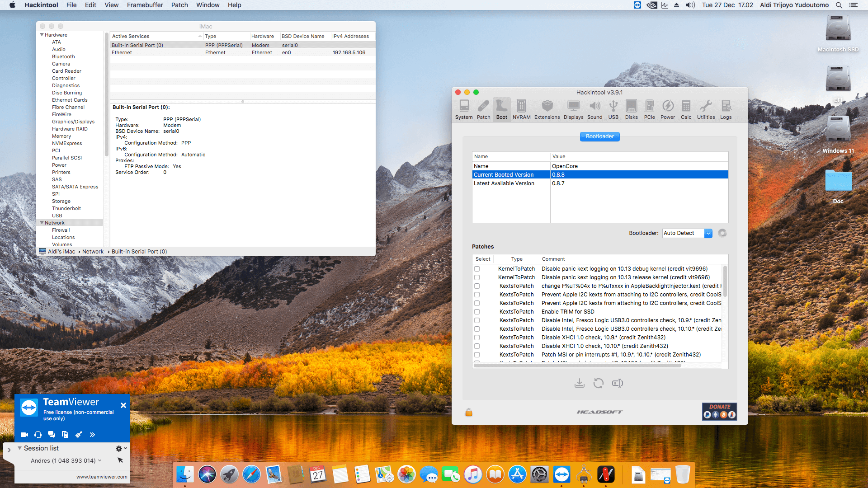Collapse the TeamViewer Session list
This screenshot has height=488, width=868.
19,448
